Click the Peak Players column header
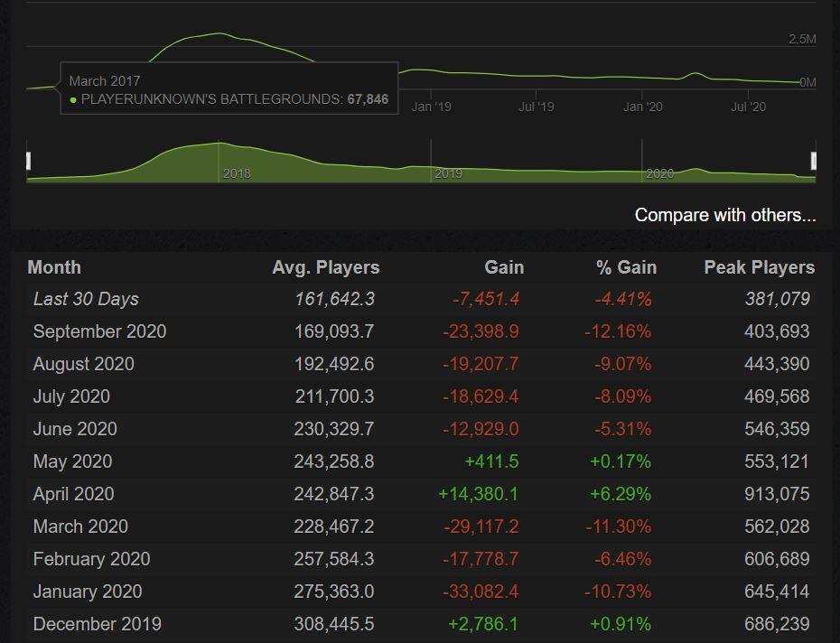The width and height of the screenshot is (840, 643). click(x=759, y=267)
